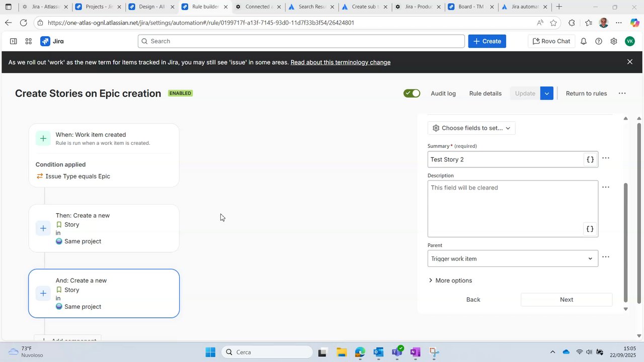Open the weather widget on taskbar
The image size is (644, 362).
(26, 352)
